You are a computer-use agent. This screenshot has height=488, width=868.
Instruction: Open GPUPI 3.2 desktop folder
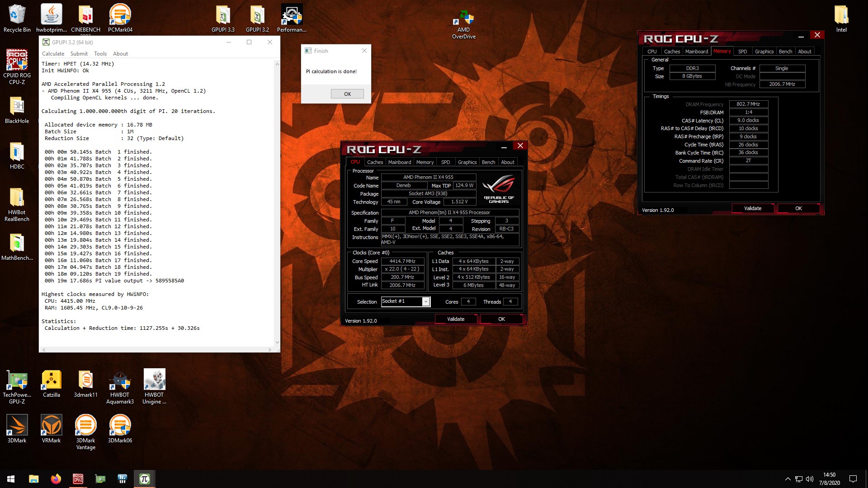257,18
